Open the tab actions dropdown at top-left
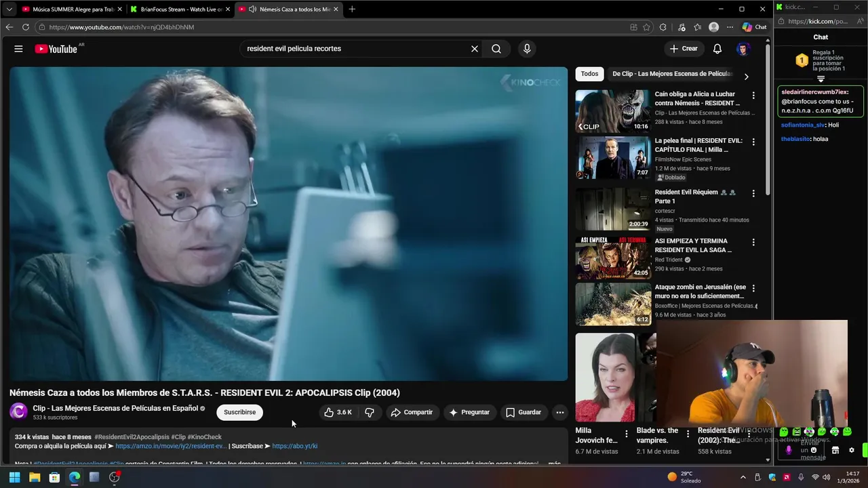 click(x=9, y=9)
